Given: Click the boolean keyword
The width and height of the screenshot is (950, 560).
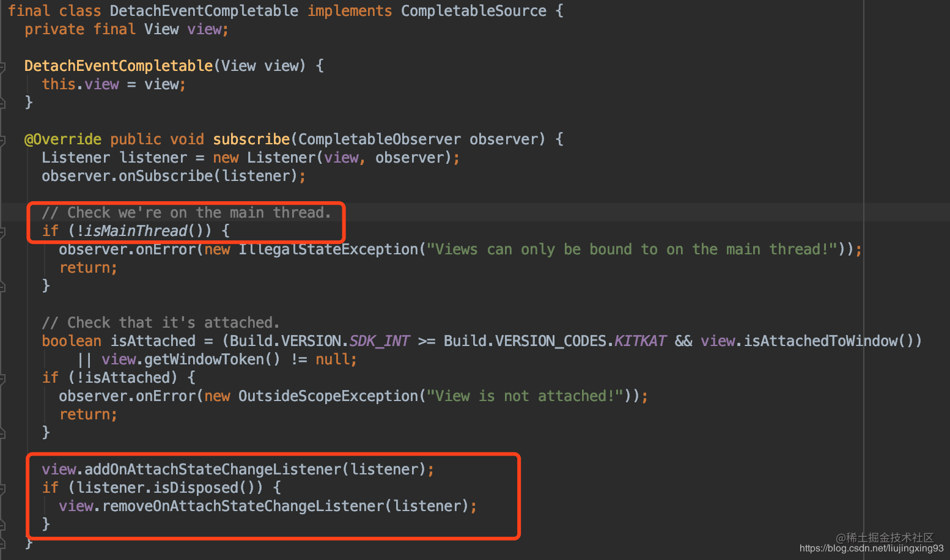Looking at the screenshot, I should (x=72, y=341).
